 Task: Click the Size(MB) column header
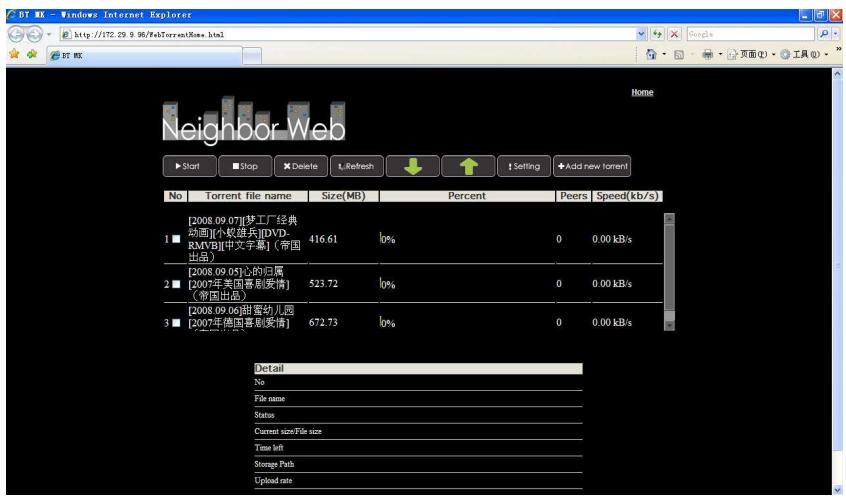(343, 196)
